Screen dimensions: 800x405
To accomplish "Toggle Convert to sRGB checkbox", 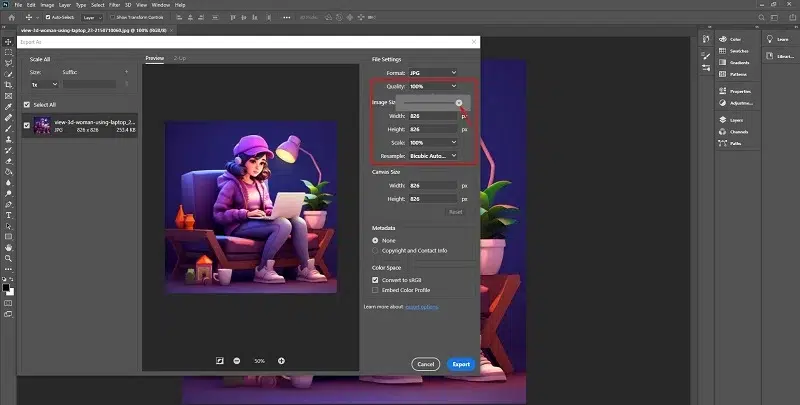I will 375,280.
